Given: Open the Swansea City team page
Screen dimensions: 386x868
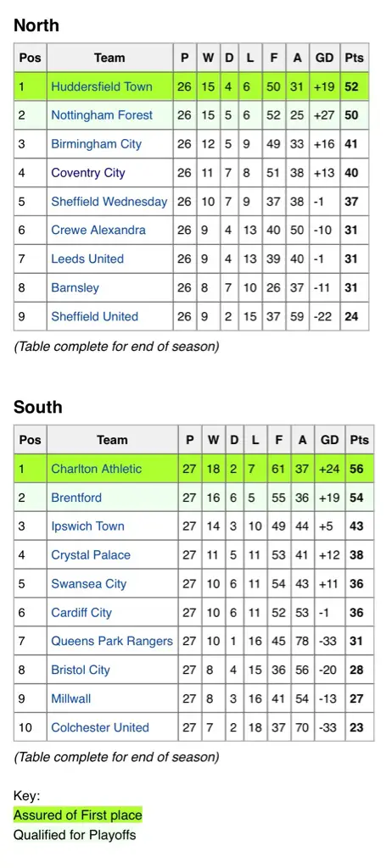Looking at the screenshot, I should (x=89, y=584).
